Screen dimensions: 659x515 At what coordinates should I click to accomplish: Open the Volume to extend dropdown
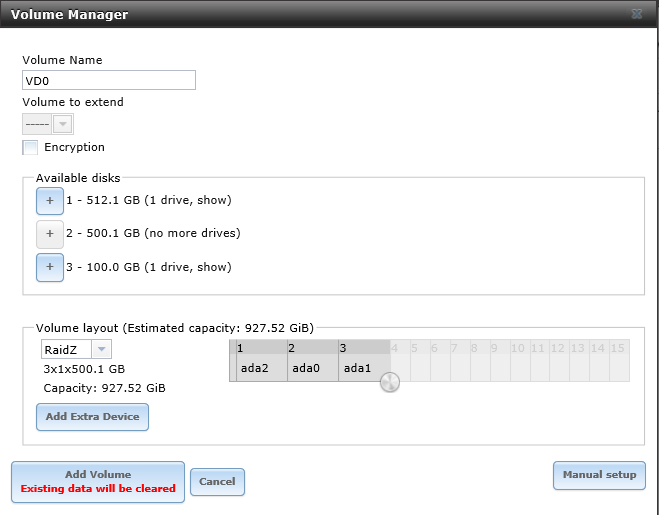click(63, 124)
